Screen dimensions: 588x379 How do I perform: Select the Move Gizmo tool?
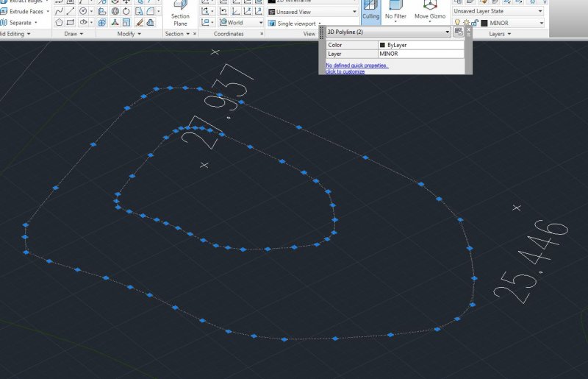(430, 11)
